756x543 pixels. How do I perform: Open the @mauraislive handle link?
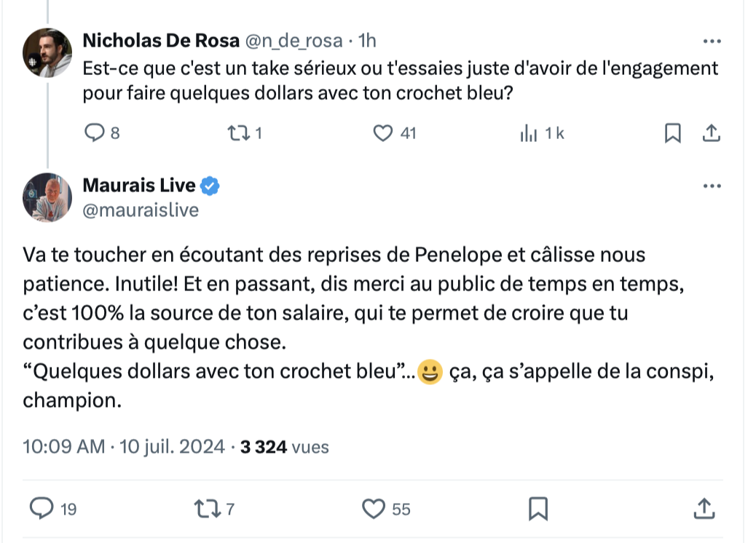(141, 210)
